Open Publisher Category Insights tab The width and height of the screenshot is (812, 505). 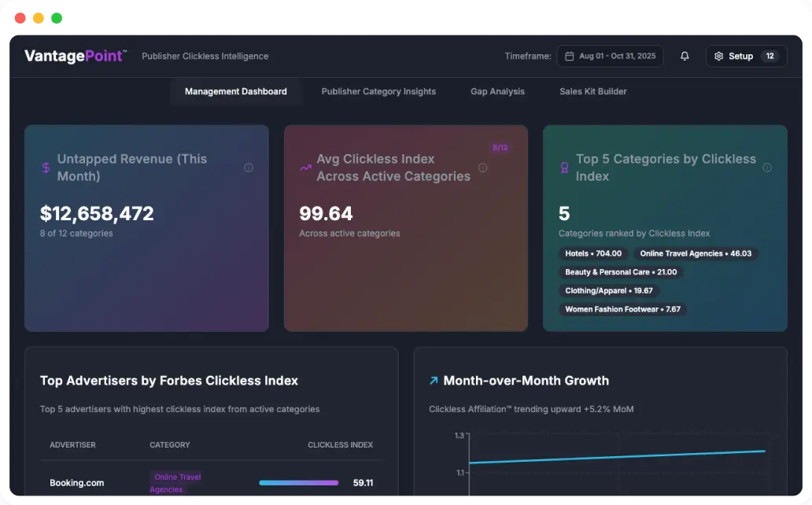tap(378, 91)
